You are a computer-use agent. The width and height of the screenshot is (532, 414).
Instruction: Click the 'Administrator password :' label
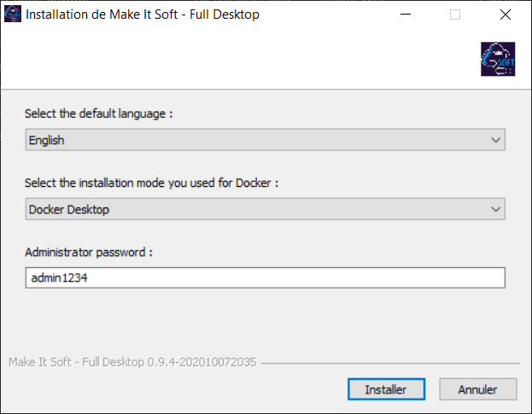(x=89, y=253)
